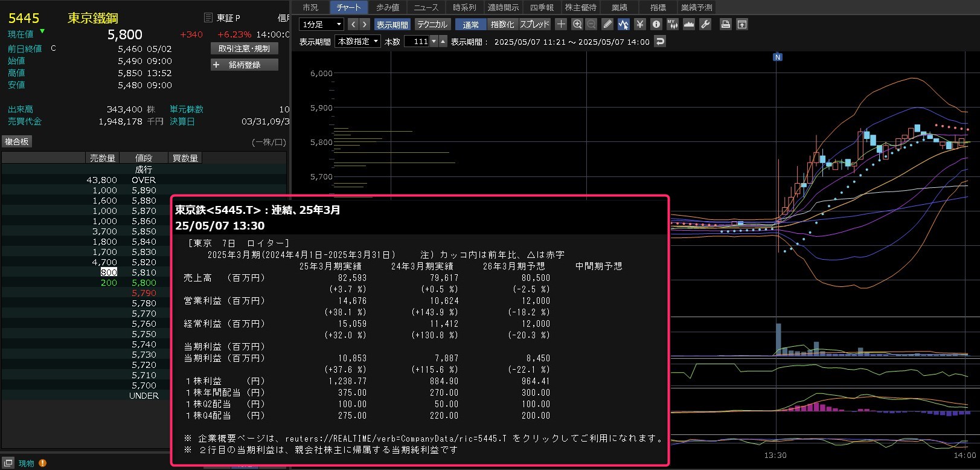Click the 銘柄登録 add button

tap(245, 65)
